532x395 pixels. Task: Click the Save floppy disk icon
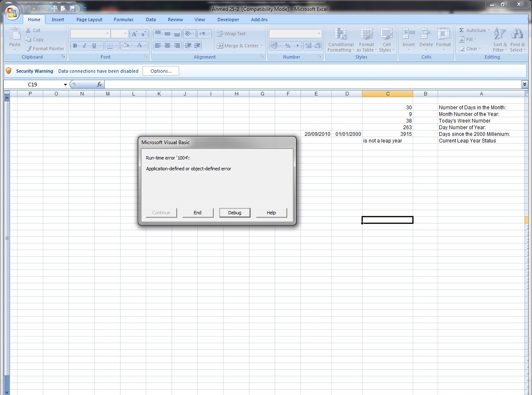click(x=73, y=8)
